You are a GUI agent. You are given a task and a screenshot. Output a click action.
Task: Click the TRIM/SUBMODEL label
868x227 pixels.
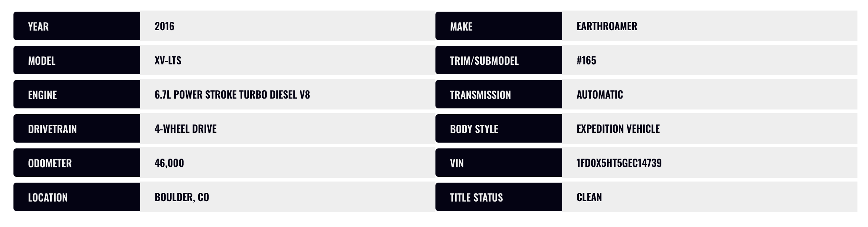484,60
